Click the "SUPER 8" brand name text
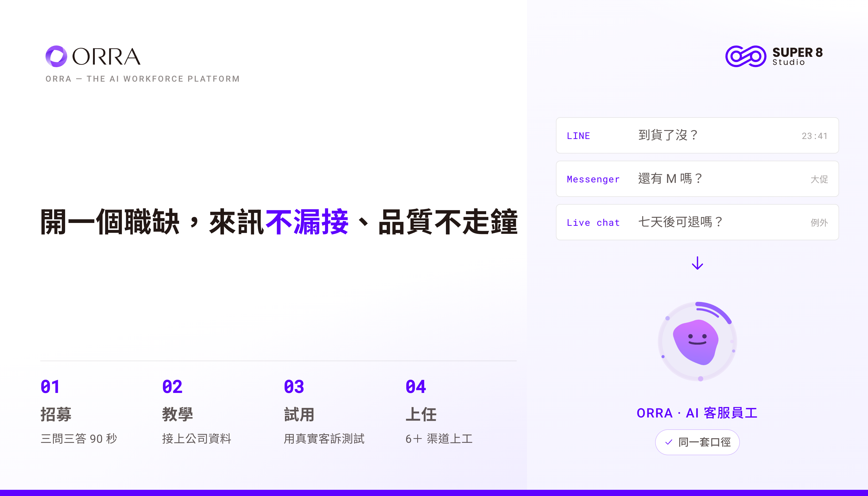 coord(797,52)
